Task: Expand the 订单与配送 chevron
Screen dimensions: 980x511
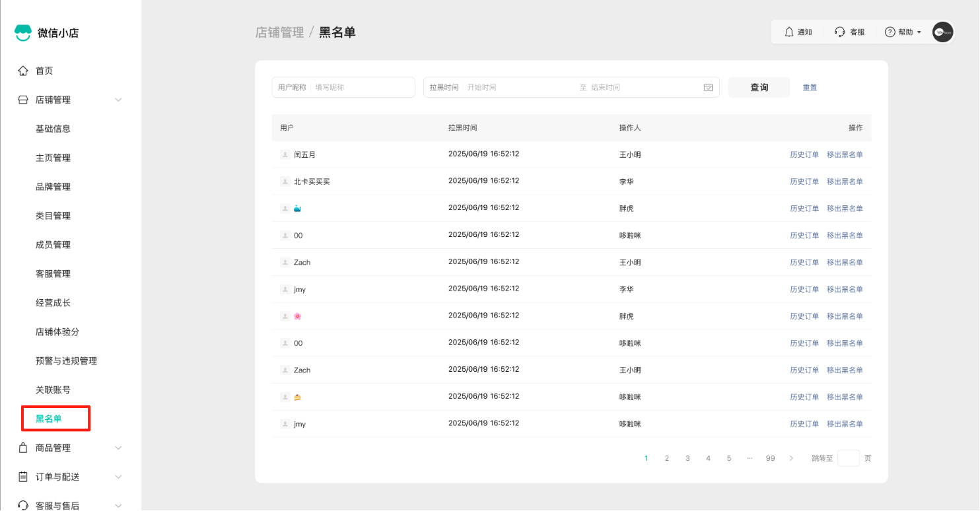Action: click(119, 477)
